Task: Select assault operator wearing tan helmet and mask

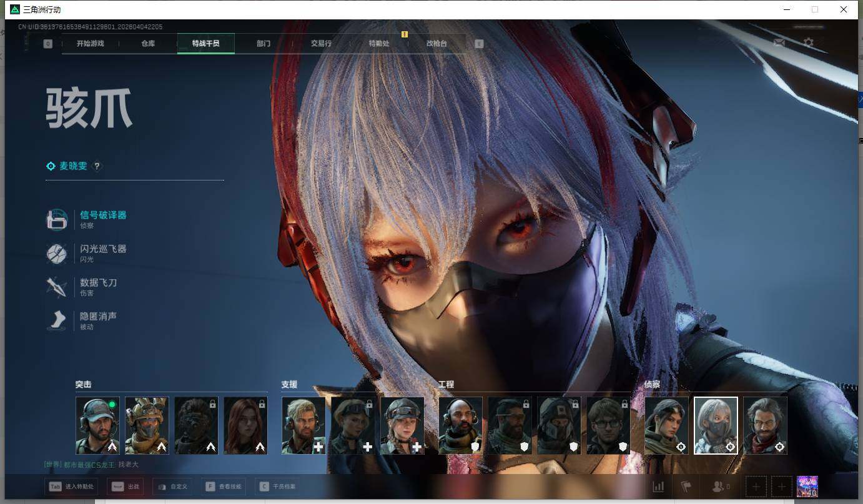Action: (147, 425)
